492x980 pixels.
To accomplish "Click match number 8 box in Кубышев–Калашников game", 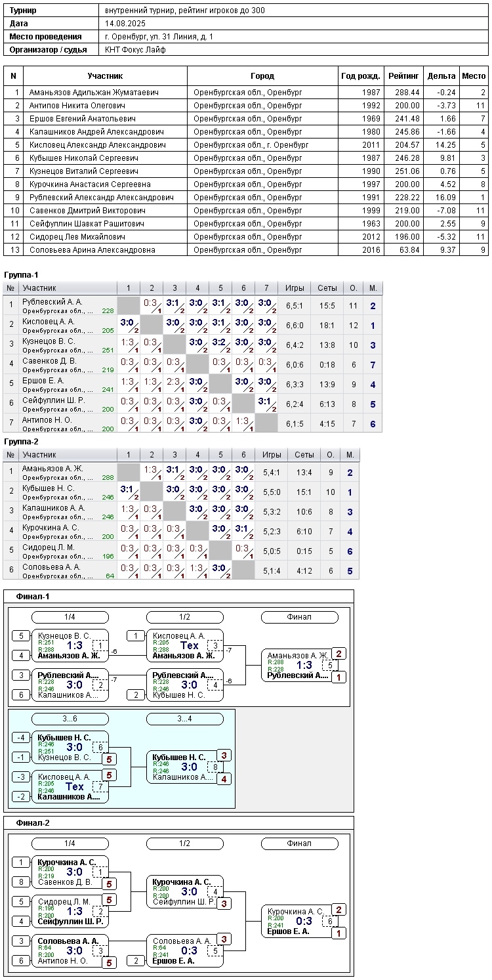I will [x=215, y=767].
